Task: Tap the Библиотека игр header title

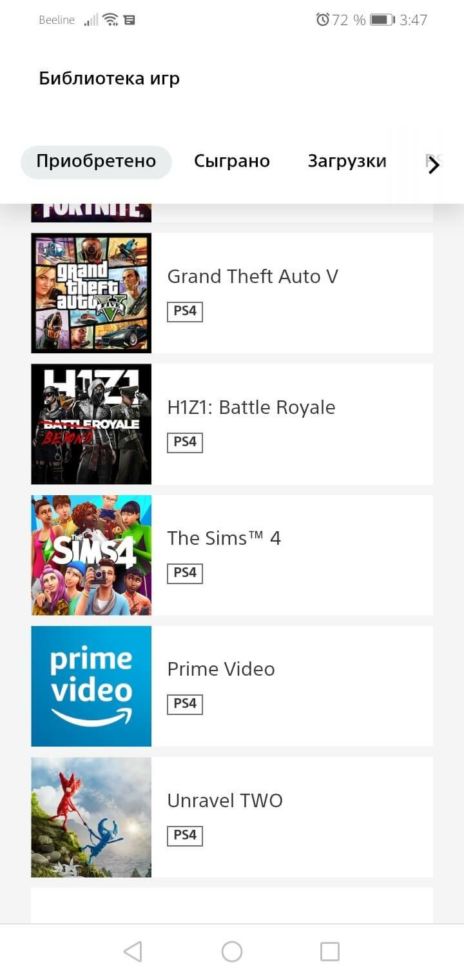Action: pyautogui.click(x=109, y=79)
